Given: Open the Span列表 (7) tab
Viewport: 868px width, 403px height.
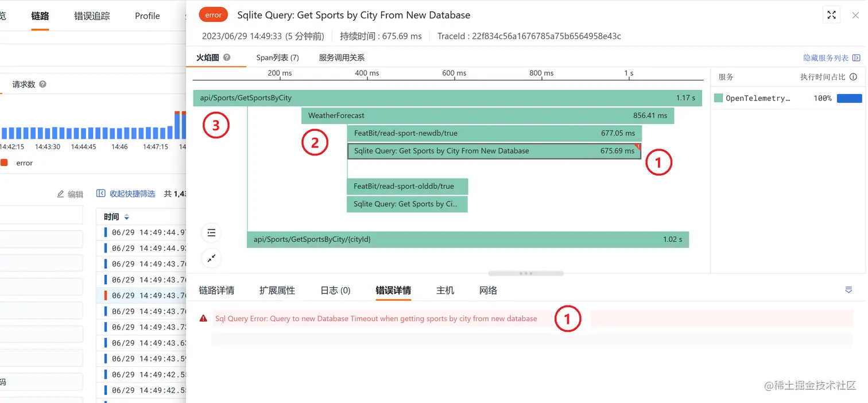Looking at the screenshot, I should (x=278, y=57).
